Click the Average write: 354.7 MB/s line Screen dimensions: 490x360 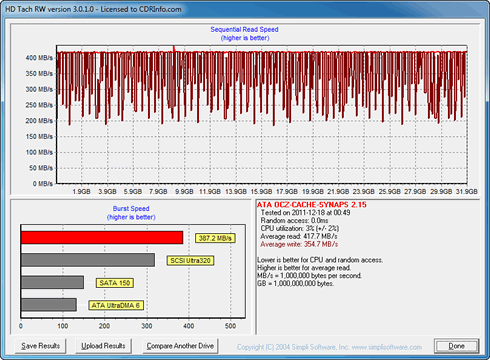click(299, 245)
